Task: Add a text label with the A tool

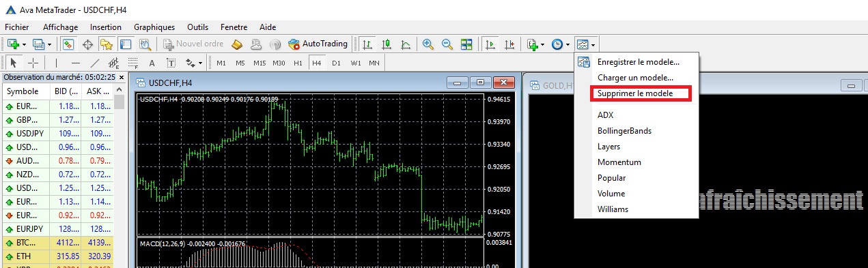Action: pyautogui.click(x=152, y=63)
